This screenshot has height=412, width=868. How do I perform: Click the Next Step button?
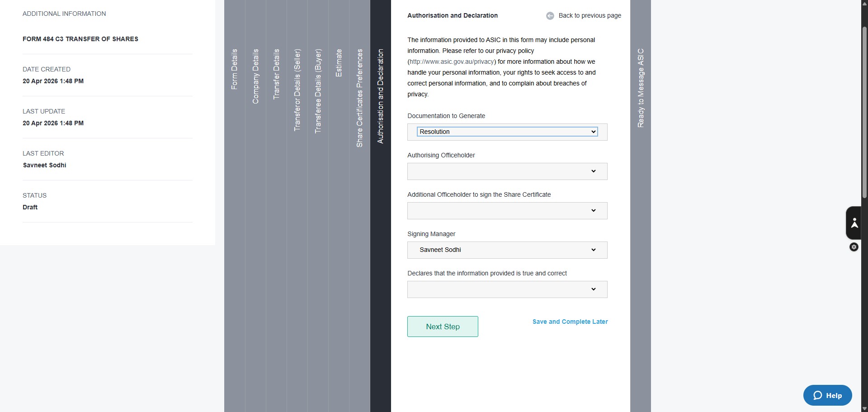tap(443, 327)
